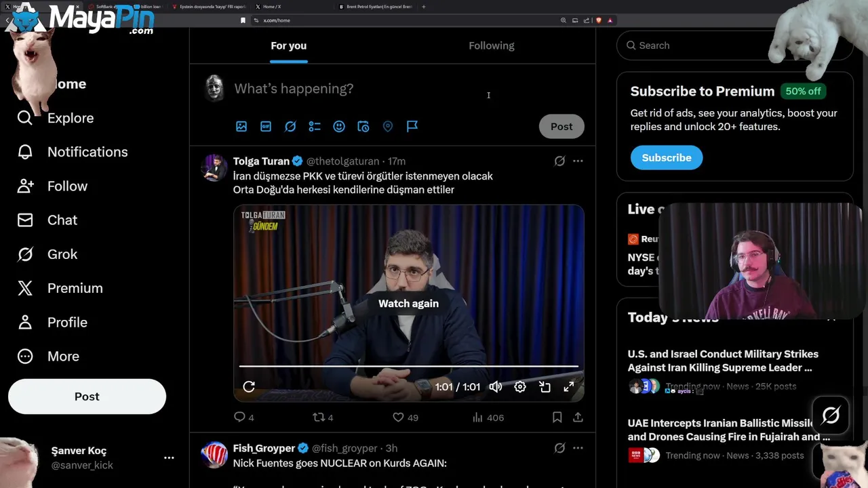Repost Tolga Turan post
The width and height of the screenshot is (868, 488).
[x=323, y=418]
